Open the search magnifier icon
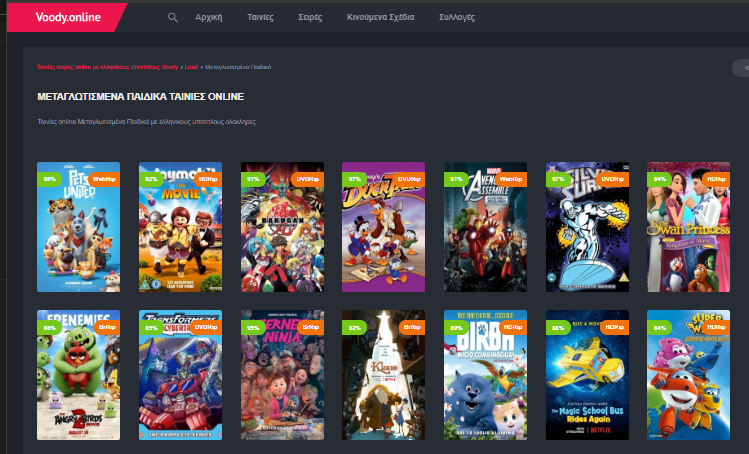The height and width of the screenshot is (454, 749). 172,18
